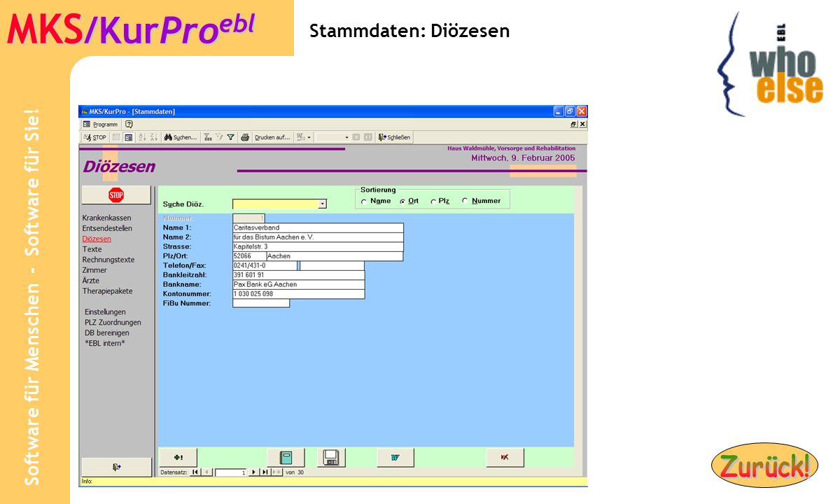Select the Name sorting radio button
This screenshot has width=840, height=504.
(364, 202)
